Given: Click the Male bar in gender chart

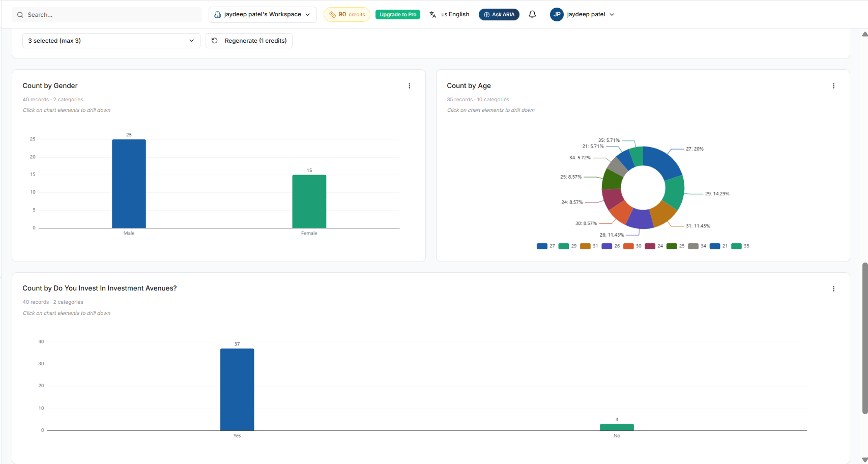Looking at the screenshot, I should coord(129,184).
